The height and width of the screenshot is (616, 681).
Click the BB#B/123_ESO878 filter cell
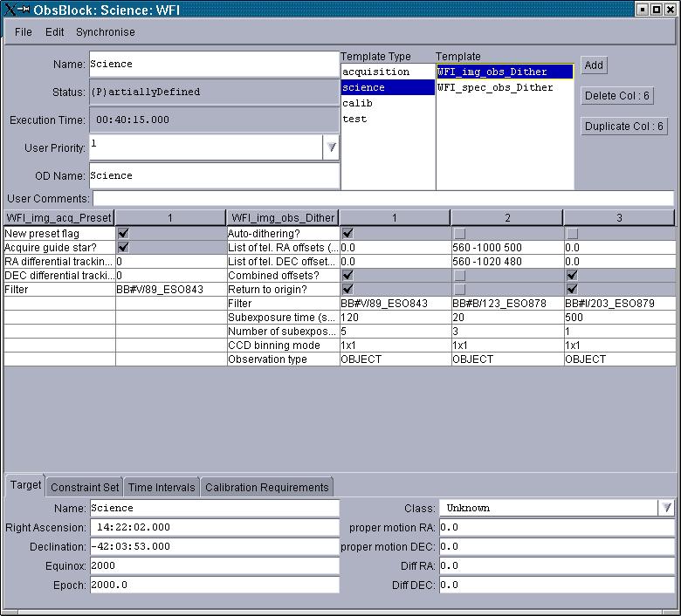tap(507, 303)
